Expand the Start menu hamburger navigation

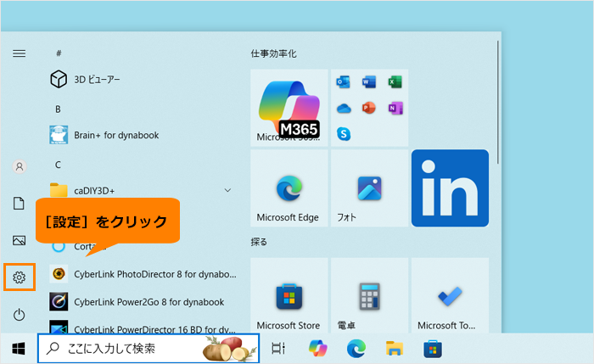pos(19,53)
